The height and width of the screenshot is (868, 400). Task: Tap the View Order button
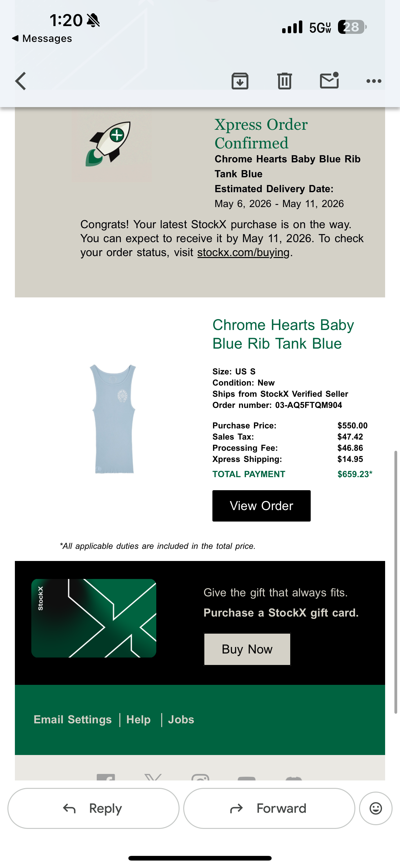(x=261, y=506)
